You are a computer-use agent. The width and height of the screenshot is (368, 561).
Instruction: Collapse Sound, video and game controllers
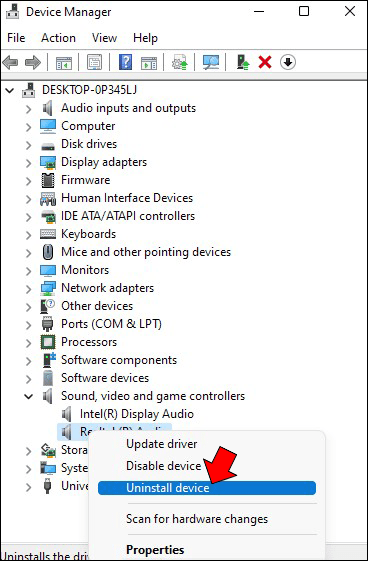[x=29, y=396]
